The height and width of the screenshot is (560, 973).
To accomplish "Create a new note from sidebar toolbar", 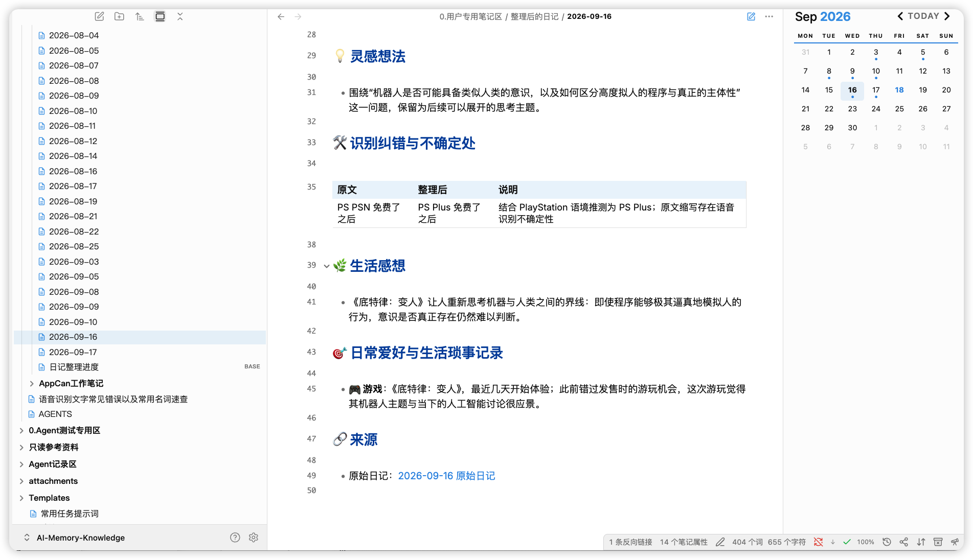I will 99,16.
